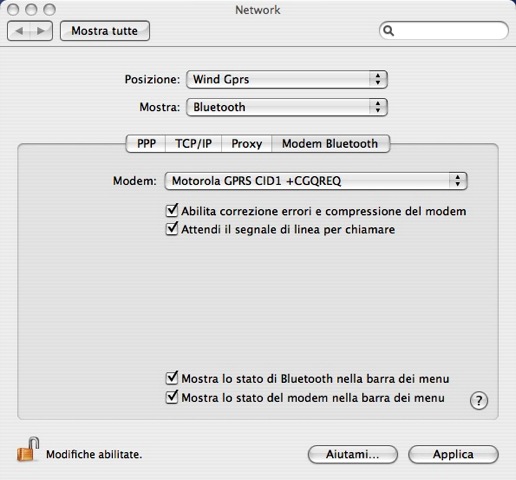Click the Modifiche abilitate. text
Screen dimensions: 516x480
[94, 454]
